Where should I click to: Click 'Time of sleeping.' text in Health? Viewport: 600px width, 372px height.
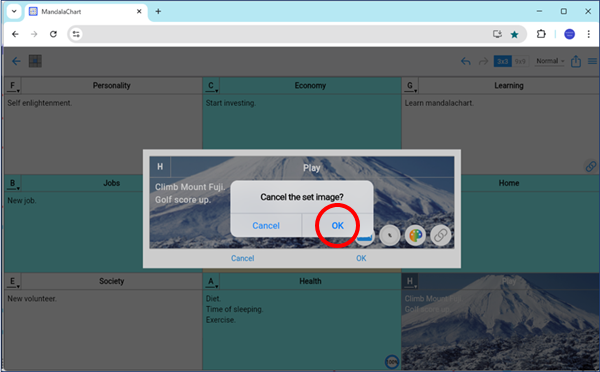[234, 309]
